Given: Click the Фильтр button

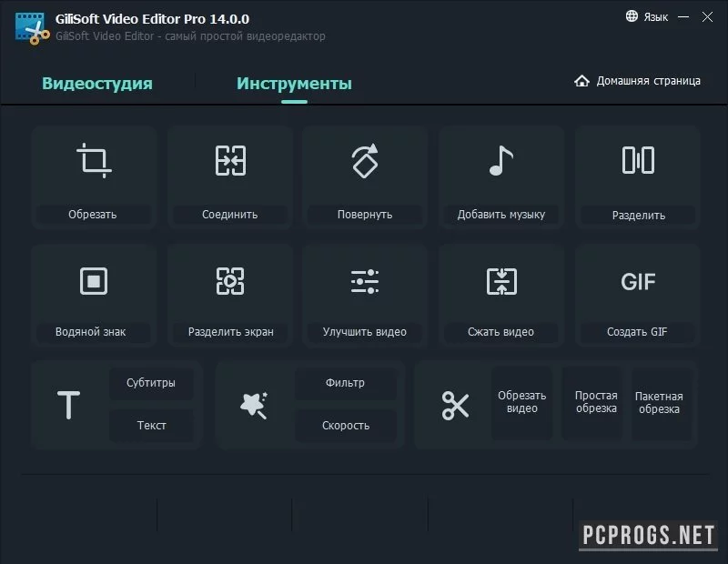Looking at the screenshot, I should tap(346, 383).
